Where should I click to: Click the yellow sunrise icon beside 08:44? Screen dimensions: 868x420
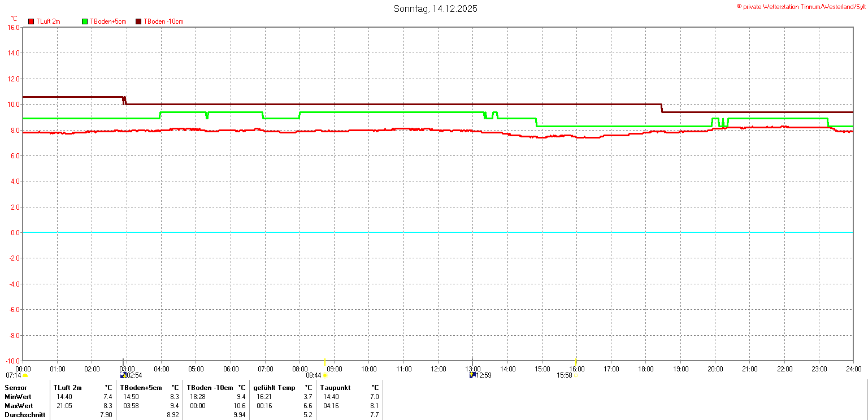tap(325, 375)
